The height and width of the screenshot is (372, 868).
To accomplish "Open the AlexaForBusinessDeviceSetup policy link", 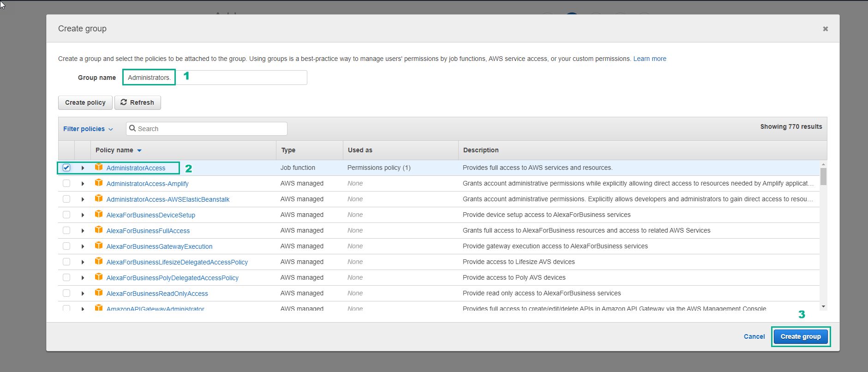I will [151, 215].
